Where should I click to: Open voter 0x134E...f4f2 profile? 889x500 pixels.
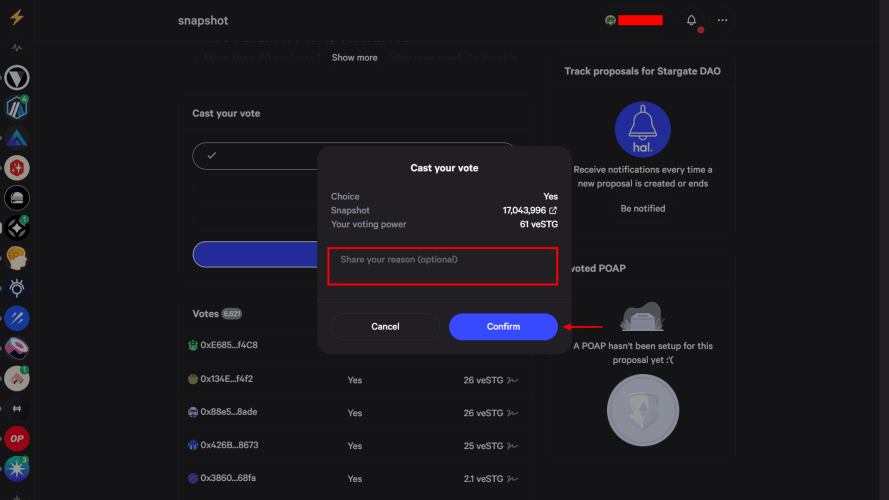click(221, 379)
